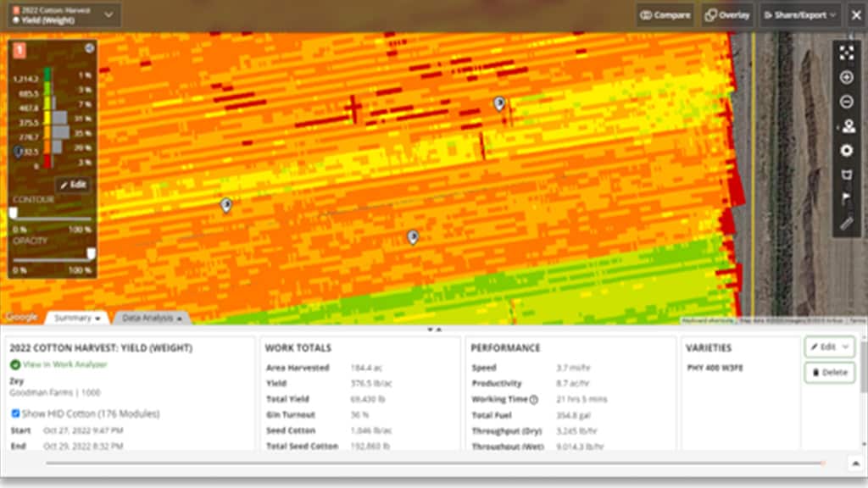The image size is (868, 488).
Task: Open View in Work Analyzer link
Action: [64, 364]
